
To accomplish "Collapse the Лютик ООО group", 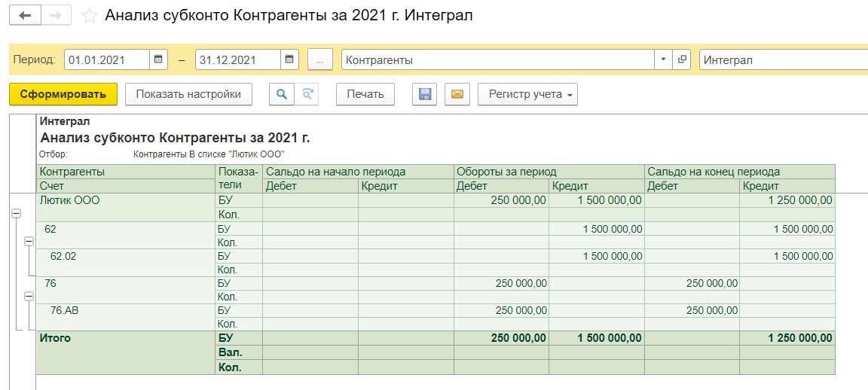I will point(16,212).
